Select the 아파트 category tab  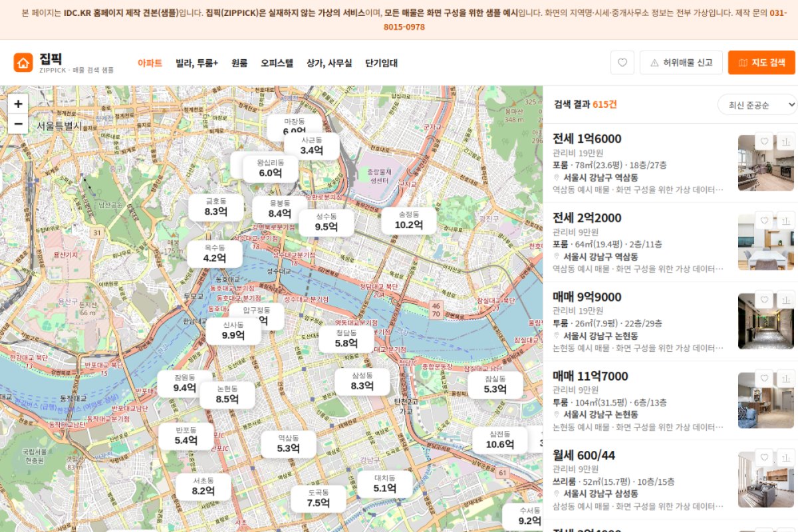150,63
